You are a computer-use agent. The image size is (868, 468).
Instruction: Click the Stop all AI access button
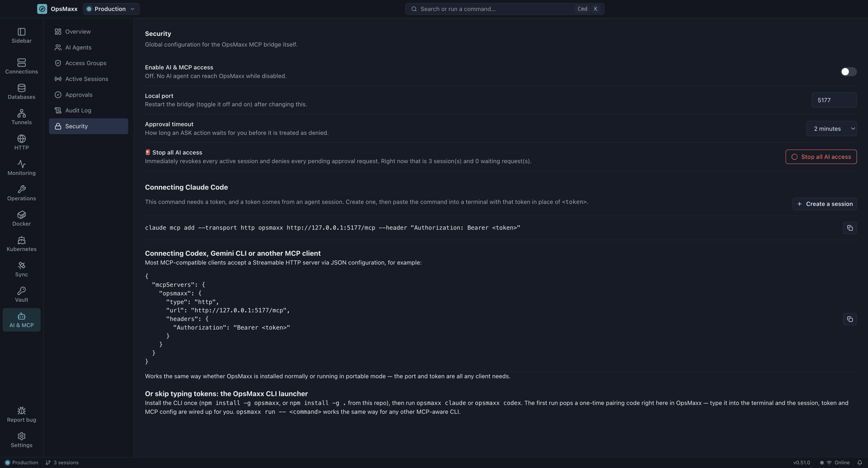[x=821, y=157]
